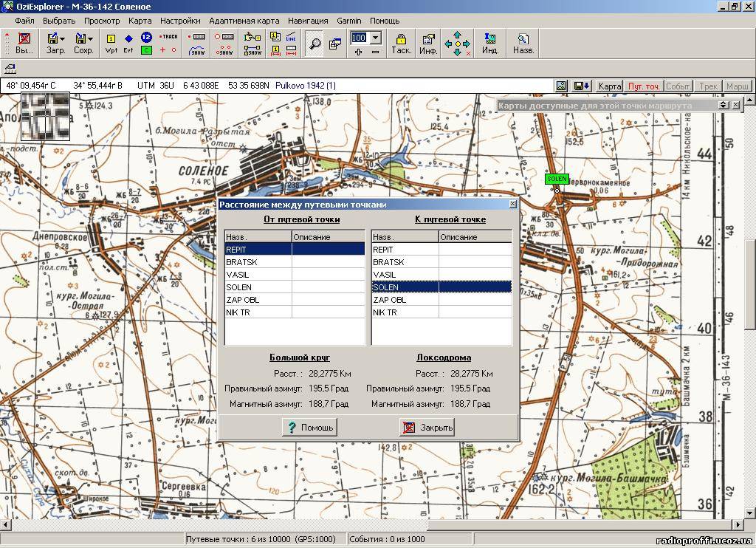This screenshot has width=756, height=548.
Task: Click the Помощь button in the distance dialog
Action: 310,428
